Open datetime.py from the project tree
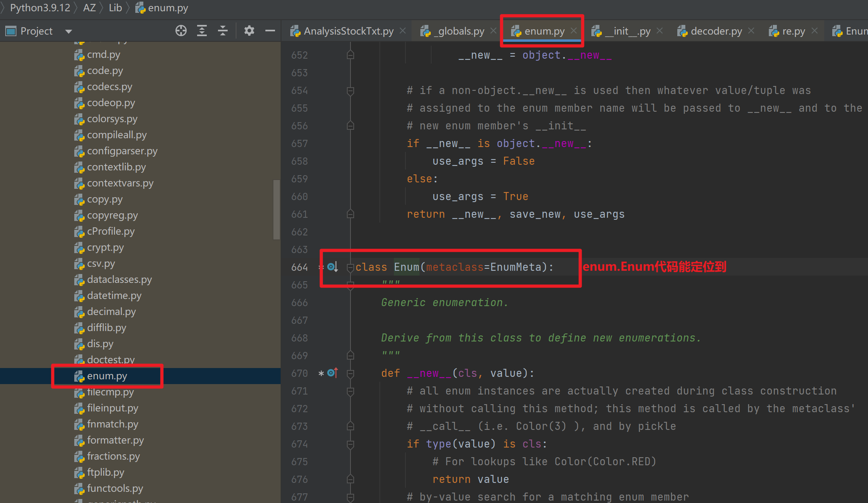This screenshot has width=868, height=503. coord(114,295)
